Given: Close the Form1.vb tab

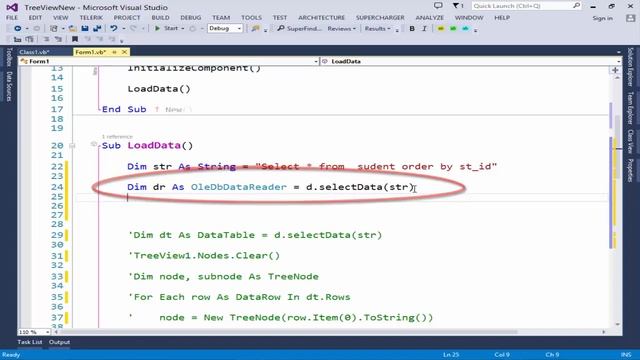Looking at the screenshot, I should point(124,52).
